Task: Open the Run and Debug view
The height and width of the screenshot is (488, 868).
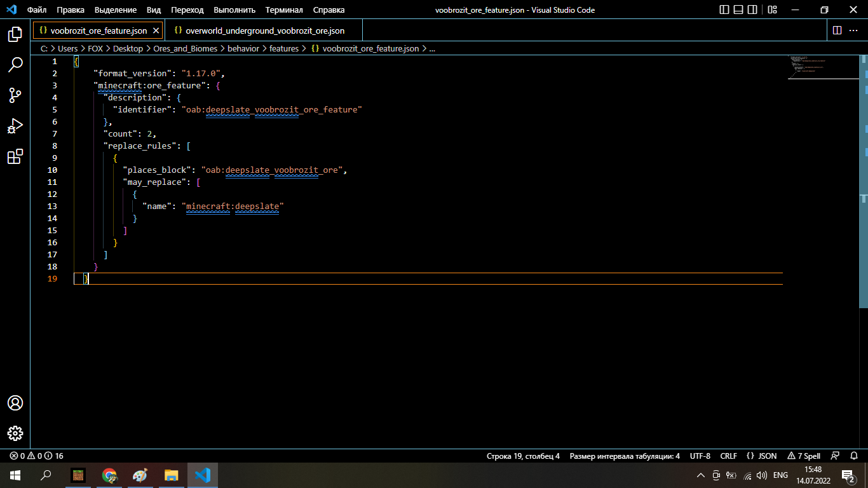Action: (x=15, y=126)
